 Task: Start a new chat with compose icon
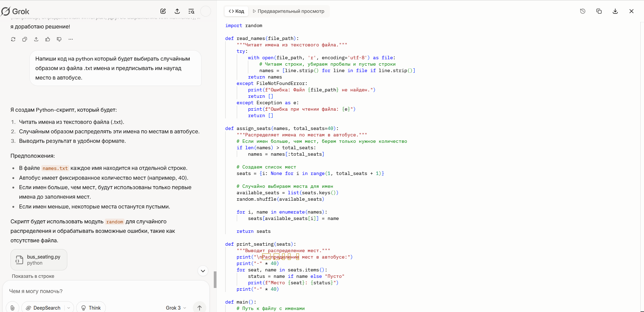[163, 11]
